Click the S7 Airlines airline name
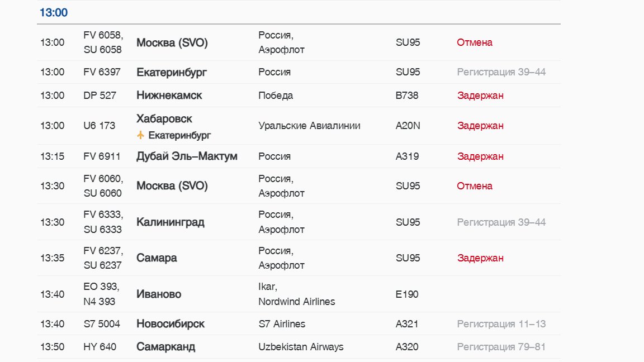Viewport: 644px width, 362px height. 282,324
